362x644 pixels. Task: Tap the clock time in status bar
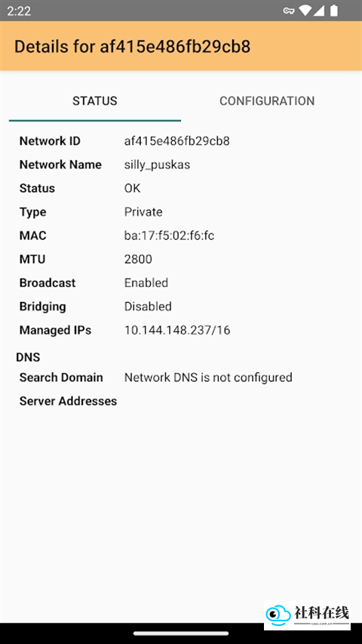(19, 11)
